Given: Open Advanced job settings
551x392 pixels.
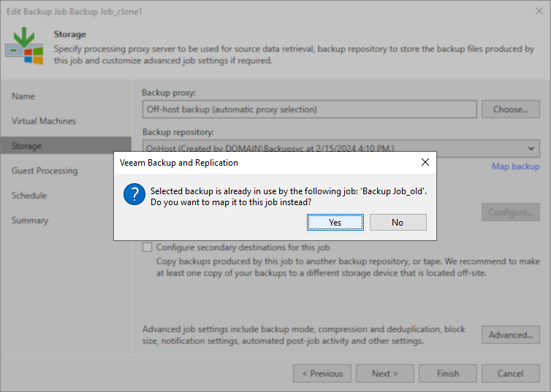Looking at the screenshot, I should click(511, 335).
